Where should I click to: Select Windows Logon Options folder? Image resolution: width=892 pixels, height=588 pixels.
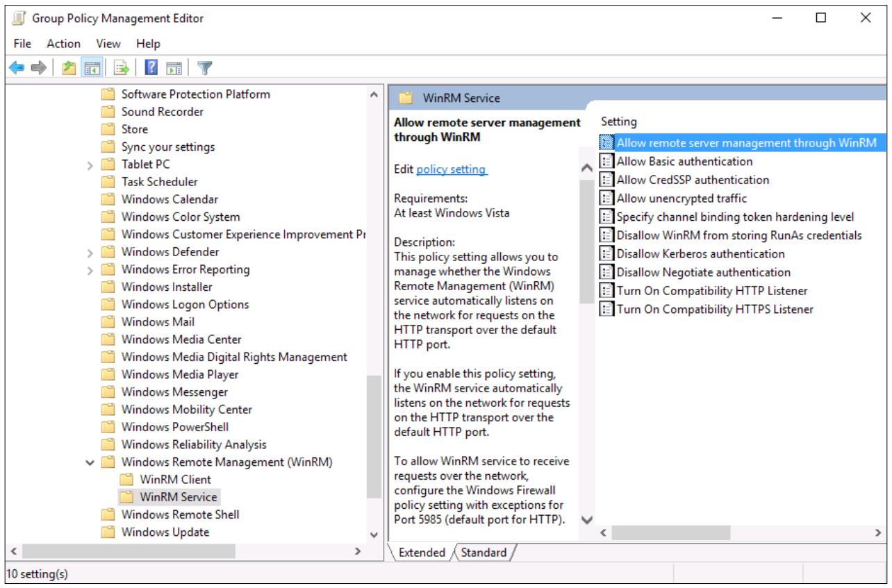(x=185, y=304)
